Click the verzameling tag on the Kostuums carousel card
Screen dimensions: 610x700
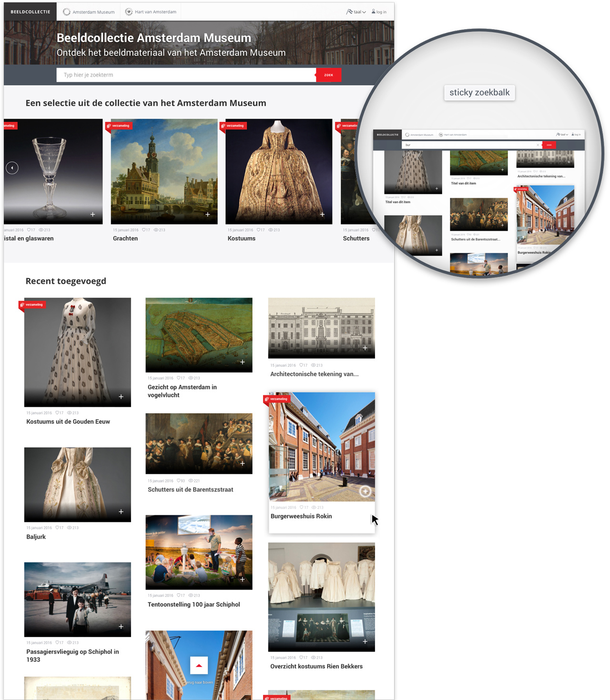tap(233, 126)
